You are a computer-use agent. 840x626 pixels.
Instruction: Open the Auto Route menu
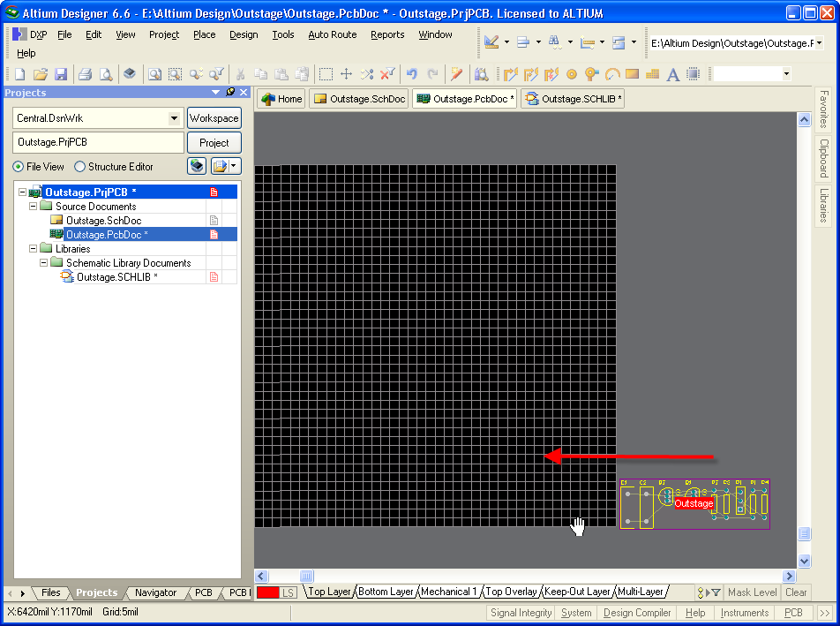coord(332,34)
